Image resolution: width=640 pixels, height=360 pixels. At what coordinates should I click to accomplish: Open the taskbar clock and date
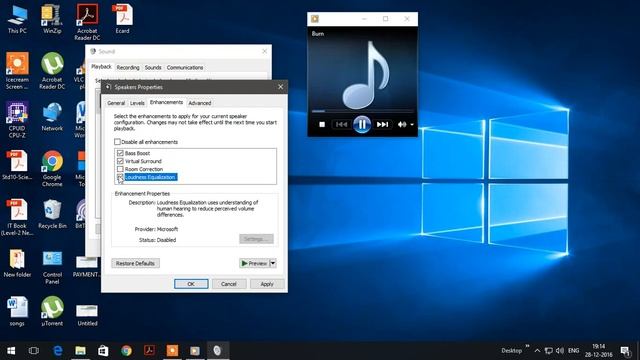coord(598,351)
